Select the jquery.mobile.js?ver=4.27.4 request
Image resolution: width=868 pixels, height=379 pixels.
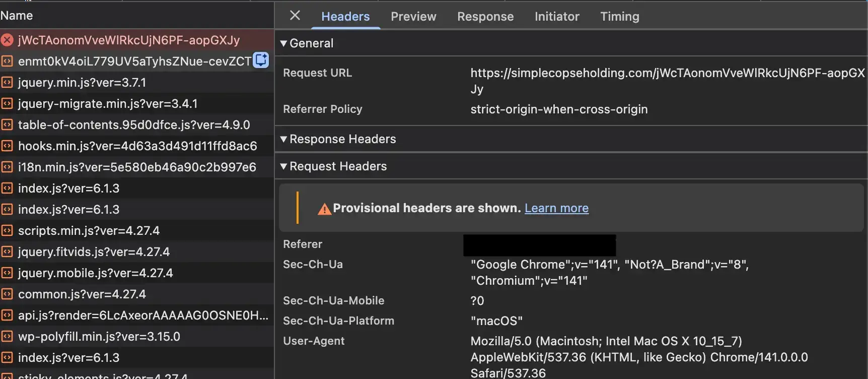point(137,273)
